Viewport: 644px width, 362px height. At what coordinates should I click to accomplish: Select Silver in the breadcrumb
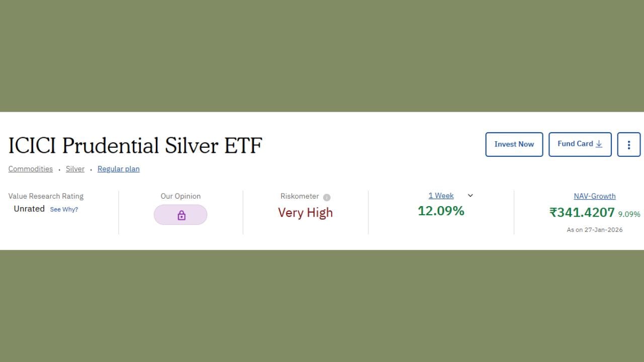click(75, 168)
